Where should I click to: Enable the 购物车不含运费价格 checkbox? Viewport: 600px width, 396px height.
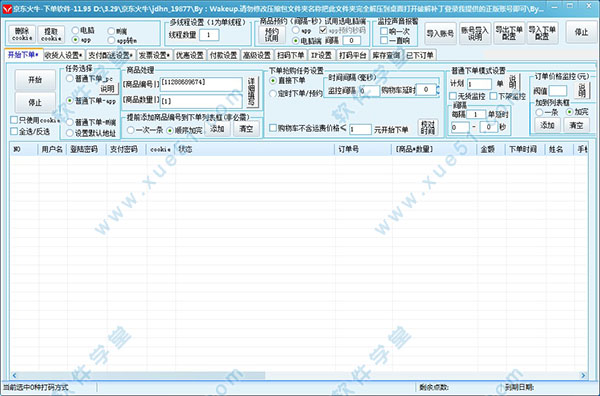[273, 128]
